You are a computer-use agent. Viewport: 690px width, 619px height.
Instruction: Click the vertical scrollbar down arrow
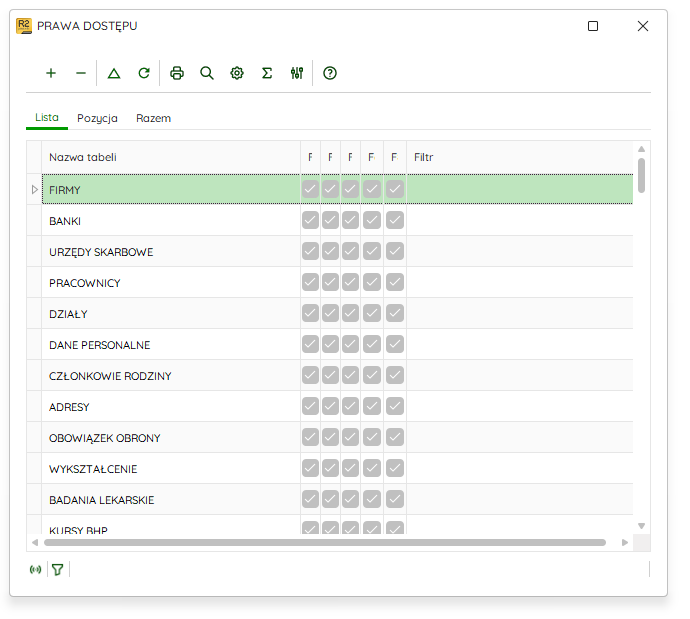(642, 526)
